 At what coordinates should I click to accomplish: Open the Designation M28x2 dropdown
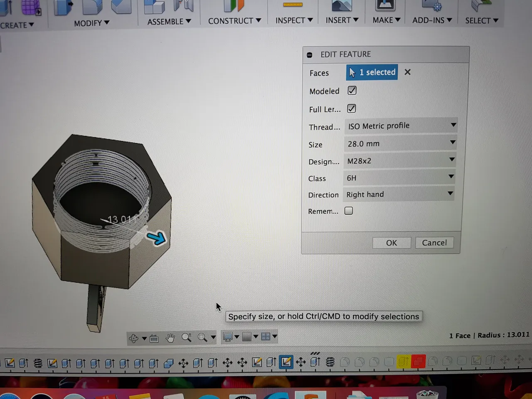[399, 161]
